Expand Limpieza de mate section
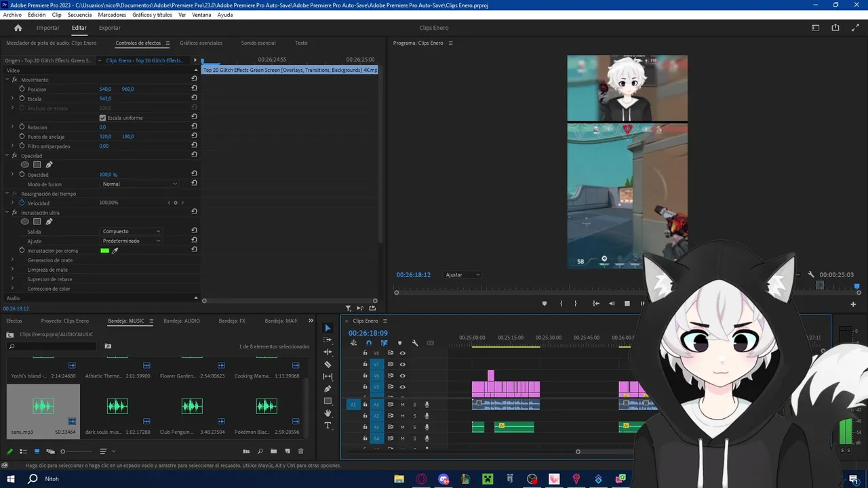 pyautogui.click(x=12, y=270)
